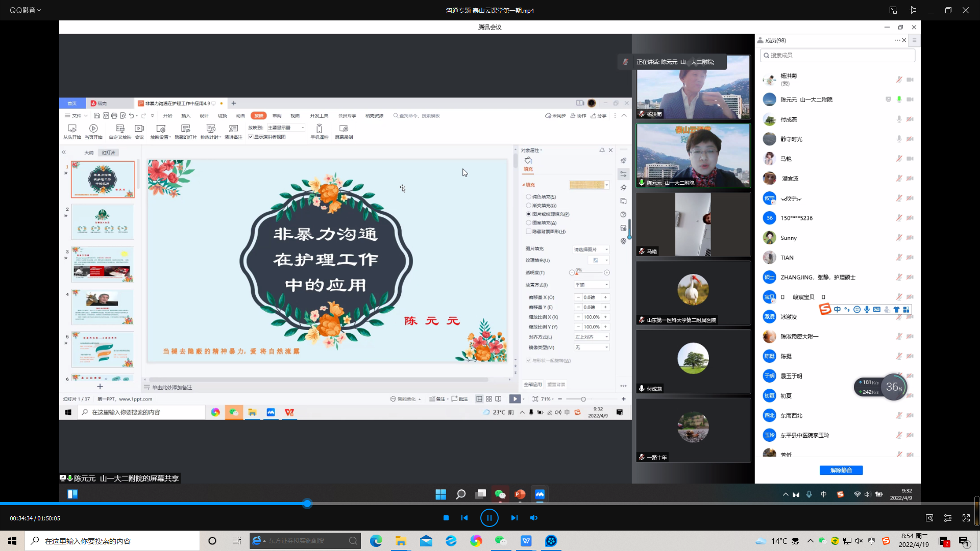Click the fit-to-window icon beside 71%
The image size is (980, 551).
535,399
